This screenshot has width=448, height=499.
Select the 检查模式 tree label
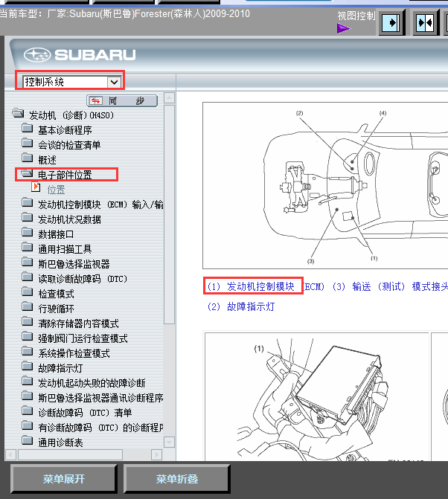[x=56, y=294]
